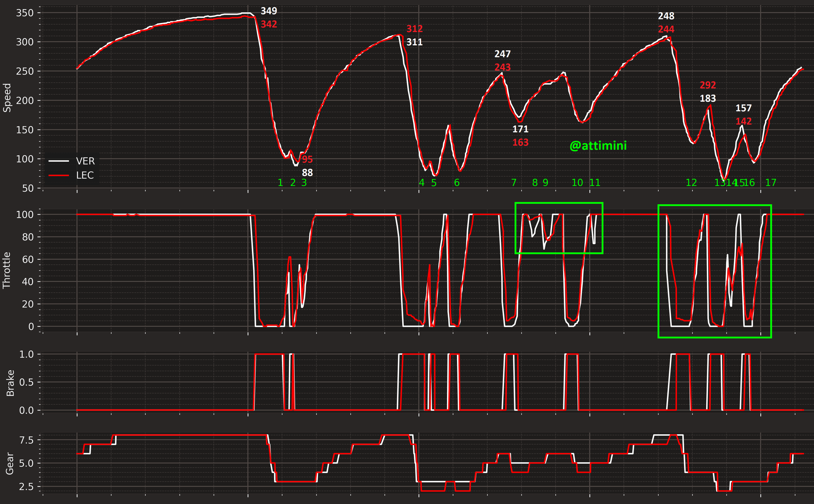Click the corner 6 marker label

coord(457,183)
